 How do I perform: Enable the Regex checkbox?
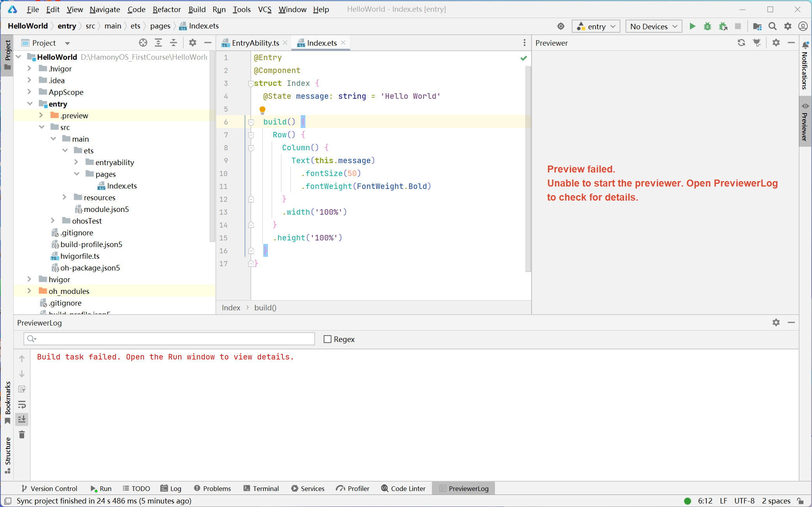328,339
